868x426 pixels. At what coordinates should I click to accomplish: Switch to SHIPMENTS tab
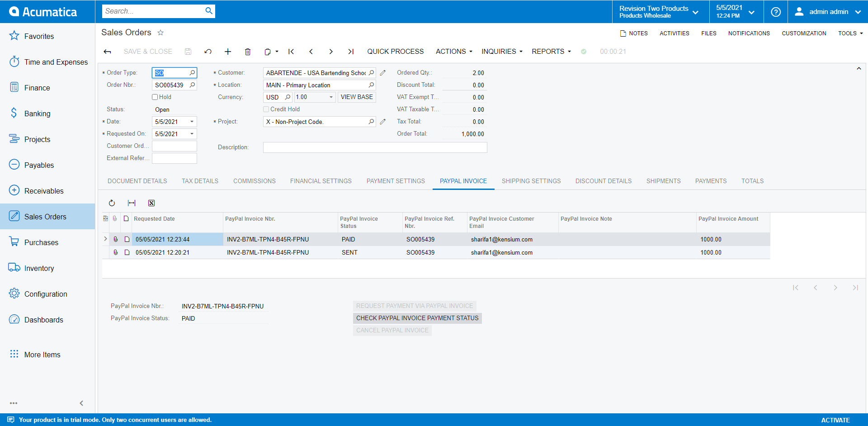663,181
